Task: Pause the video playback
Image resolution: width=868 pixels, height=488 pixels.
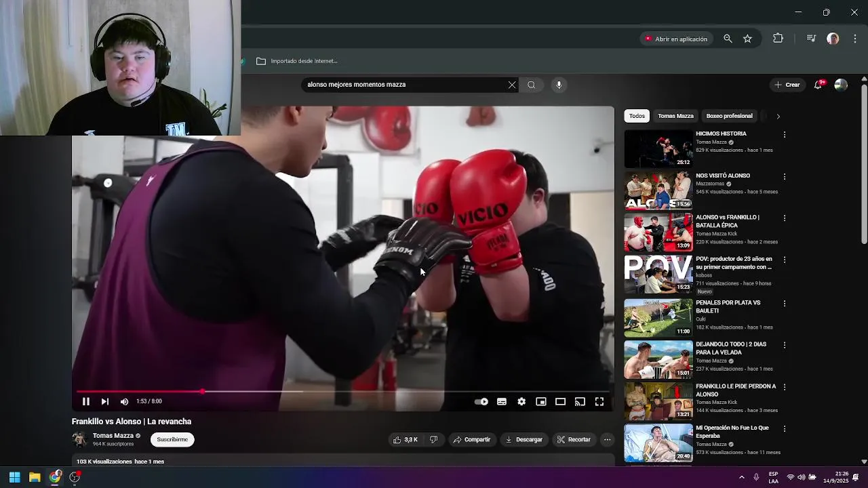Action: click(x=86, y=401)
